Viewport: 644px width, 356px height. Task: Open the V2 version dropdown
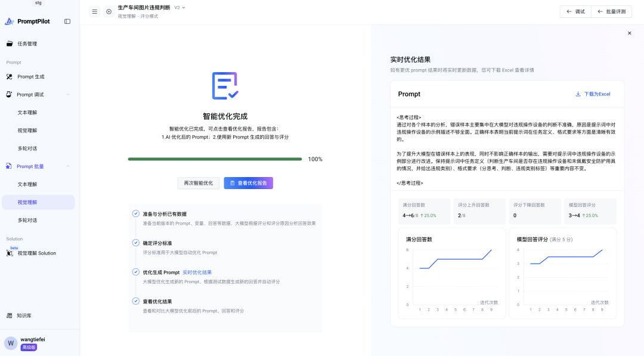(x=179, y=8)
